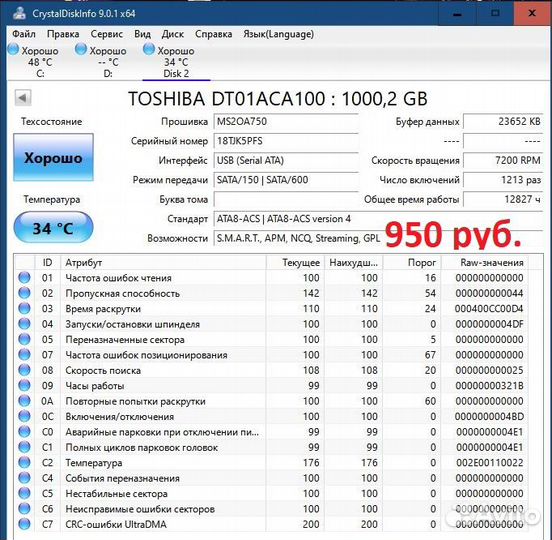The width and height of the screenshot is (552, 540).
Task: Click the buffer size field 23652 KB
Action: click(503, 122)
